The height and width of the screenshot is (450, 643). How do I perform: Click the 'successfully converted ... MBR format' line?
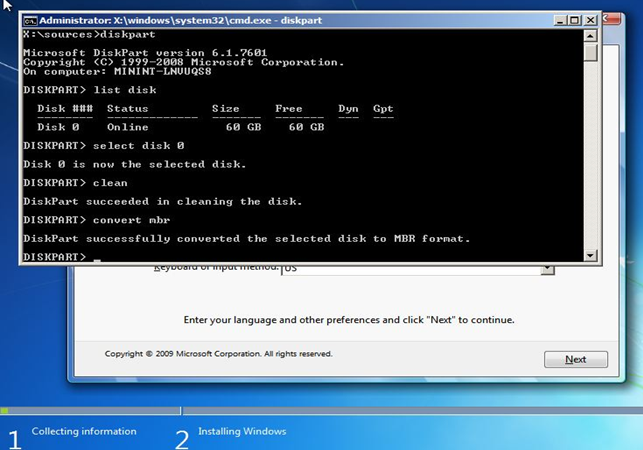246,239
